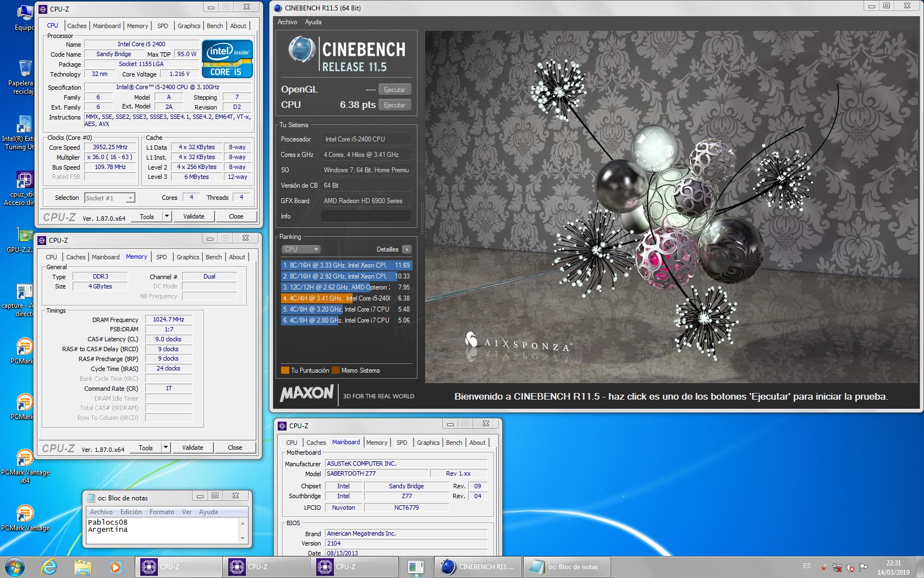Launch Windows Media Player from taskbar
Image resolution: width=924 pixels, height=578 pixels.
[116, 566]
